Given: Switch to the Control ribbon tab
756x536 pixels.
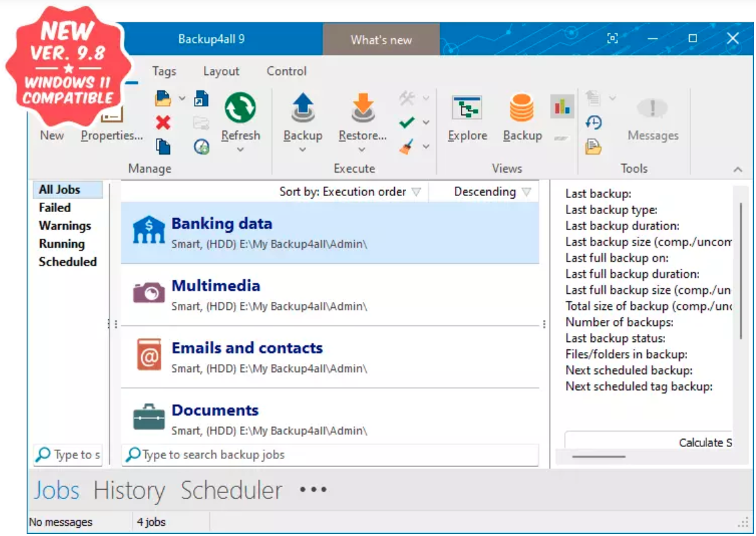Looking at the screenshot, I should click(x=286, y=72).
